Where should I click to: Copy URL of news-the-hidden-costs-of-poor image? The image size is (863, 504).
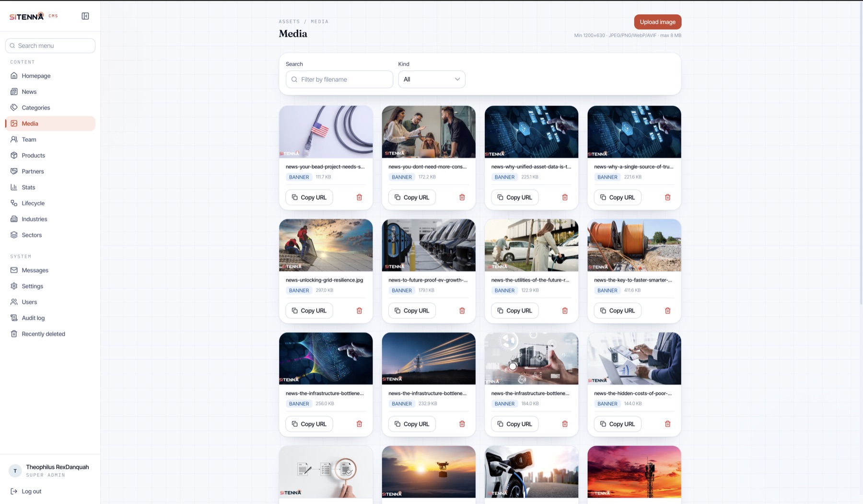[x=618, y=424]
